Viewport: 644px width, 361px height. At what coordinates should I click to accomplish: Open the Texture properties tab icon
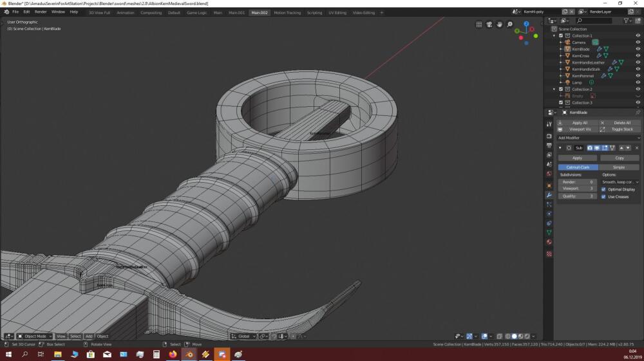(549, 254)
